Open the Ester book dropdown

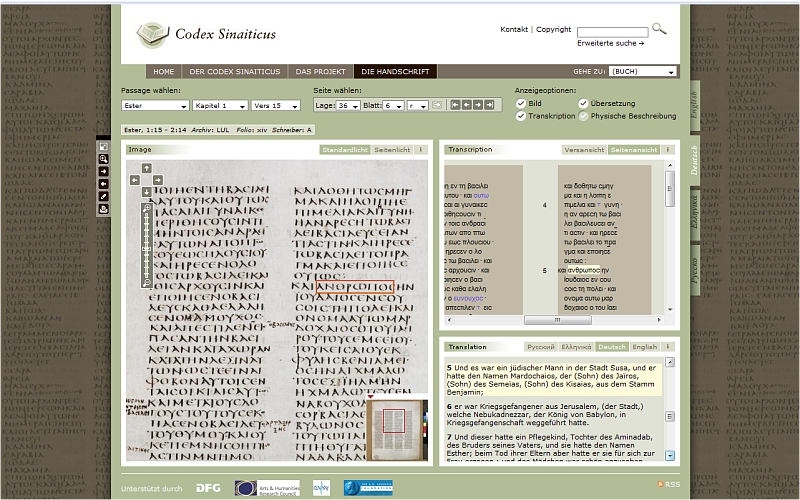(155, 106)
